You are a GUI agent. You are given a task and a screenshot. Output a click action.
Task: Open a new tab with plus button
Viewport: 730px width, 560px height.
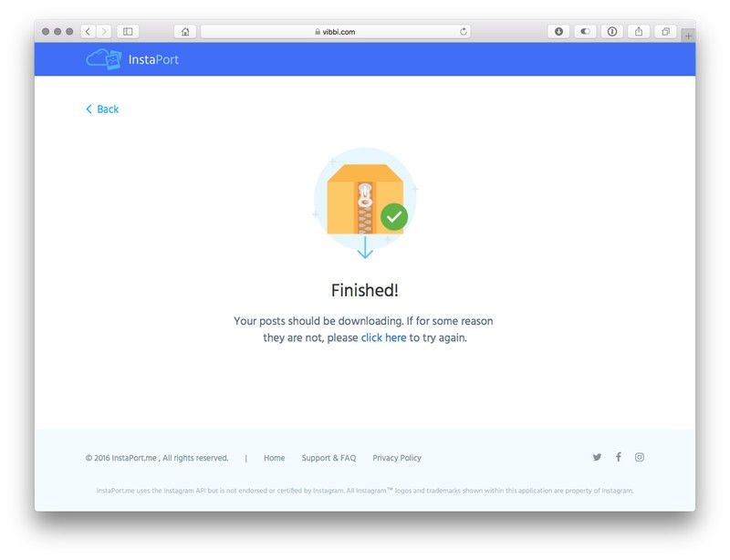(x=689, y=36)
